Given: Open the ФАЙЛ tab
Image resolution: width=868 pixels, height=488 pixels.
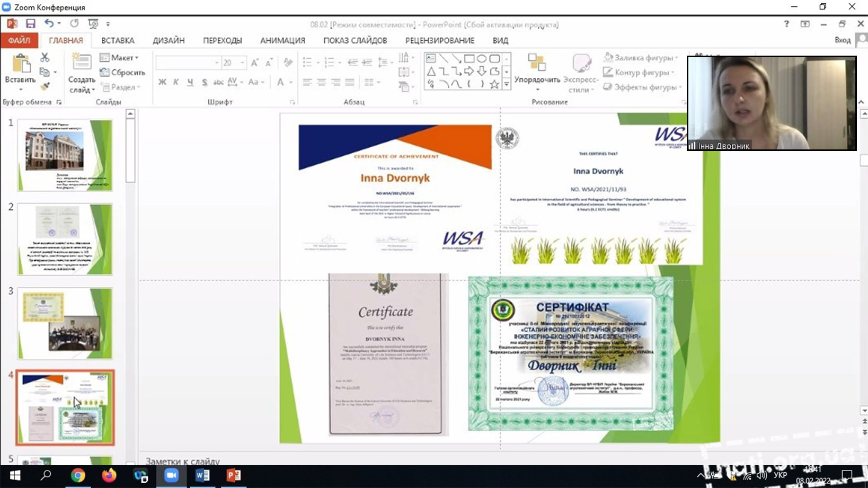Looking at the screenshot, I should coord(19,40).
